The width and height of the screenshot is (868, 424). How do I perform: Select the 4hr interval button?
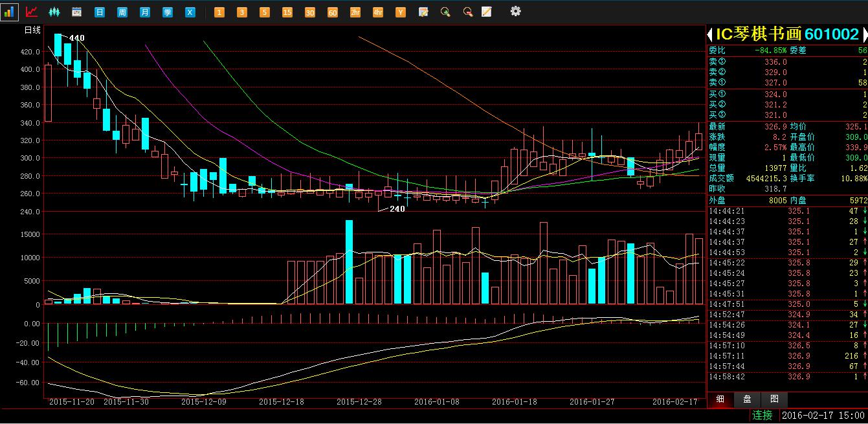tap(378, 12)
